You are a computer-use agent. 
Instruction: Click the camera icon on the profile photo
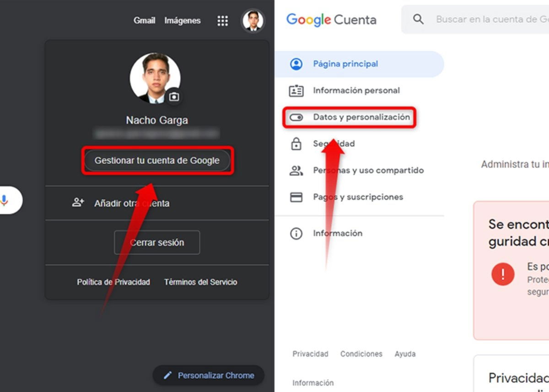pyautogui.click(x=174, y=96)
